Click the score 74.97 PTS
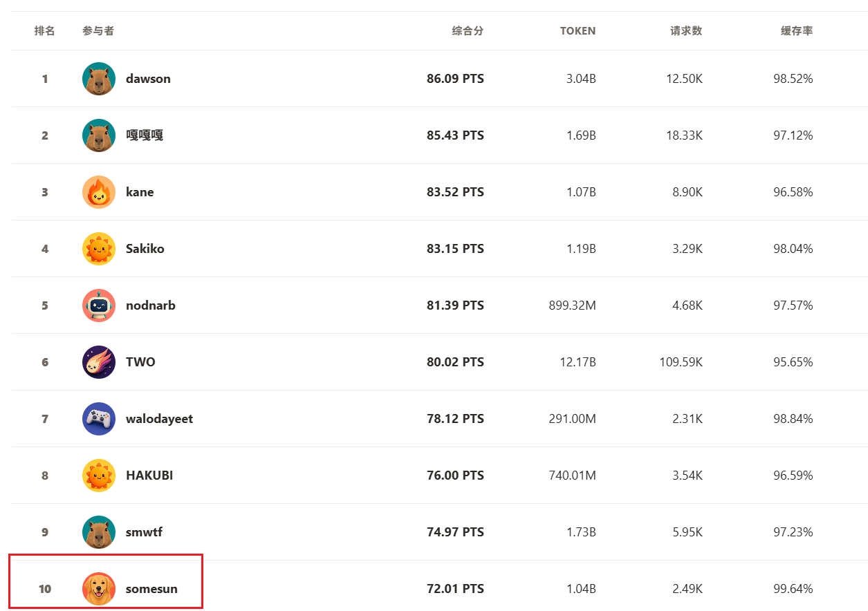Viewport: 868px width, 611px height. click(455, 532)
